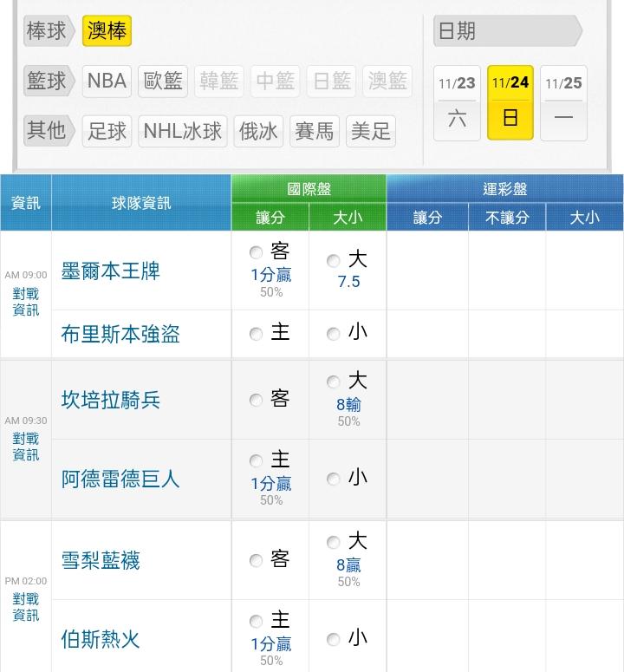Screen dimensions: 624x672
Task: Open the 俄冰 category
Action: 258,131
